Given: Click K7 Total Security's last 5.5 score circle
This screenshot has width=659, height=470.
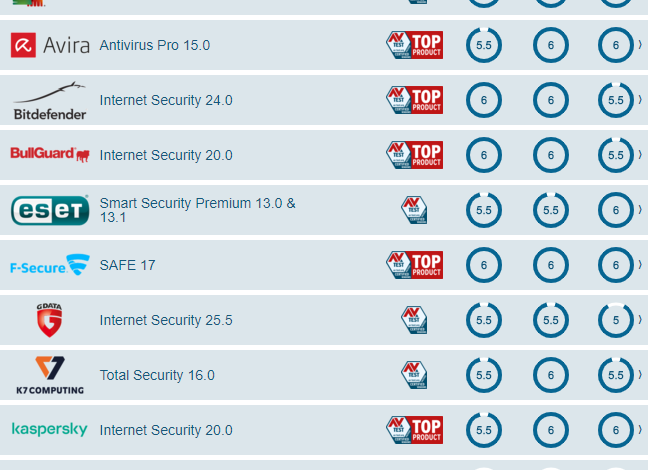Looking at the screenshot, I should (616, 375).
